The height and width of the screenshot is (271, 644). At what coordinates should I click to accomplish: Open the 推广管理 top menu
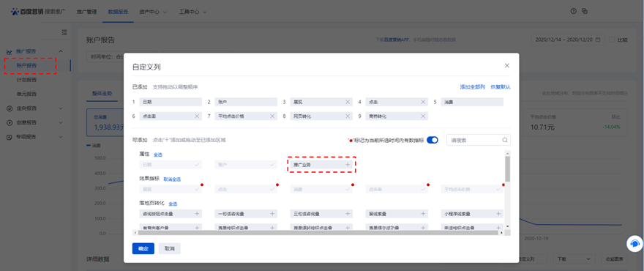(86, 12)
